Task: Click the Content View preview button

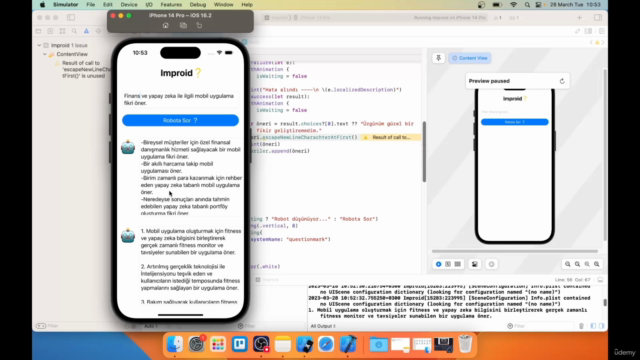Action: tap(469, 58)
